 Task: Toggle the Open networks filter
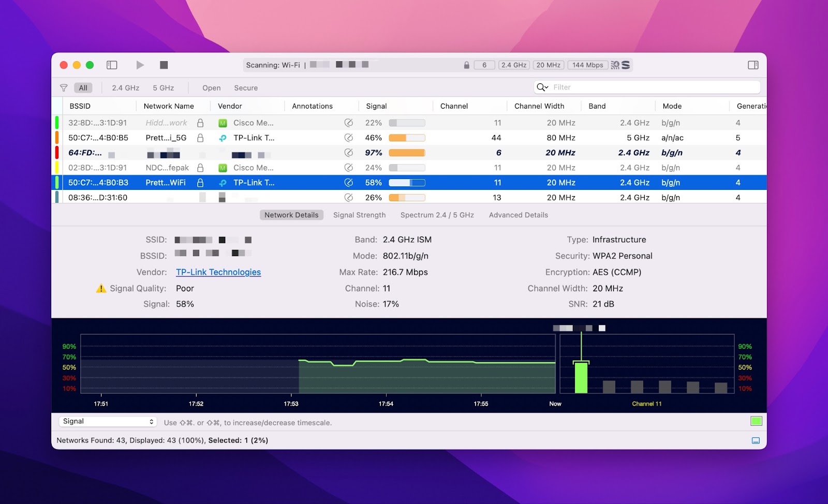211,87
